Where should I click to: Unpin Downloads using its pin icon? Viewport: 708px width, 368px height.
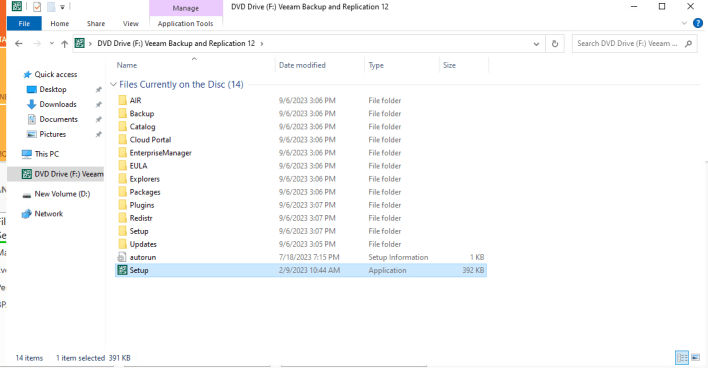98,105
